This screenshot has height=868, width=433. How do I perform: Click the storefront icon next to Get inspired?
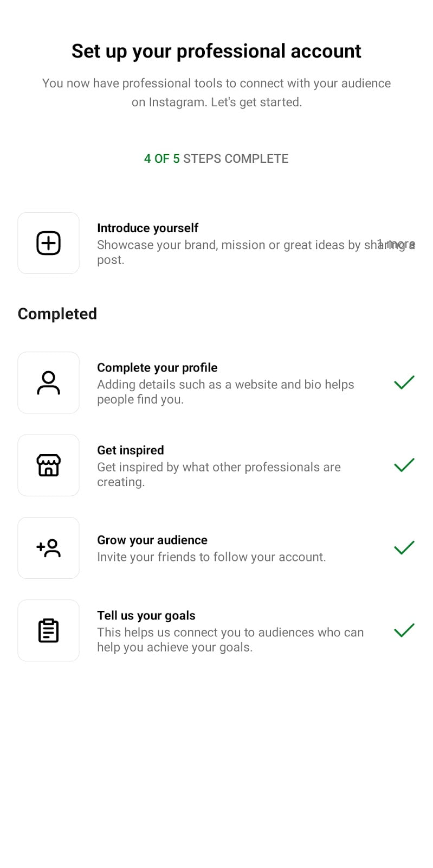pos(48,465)
